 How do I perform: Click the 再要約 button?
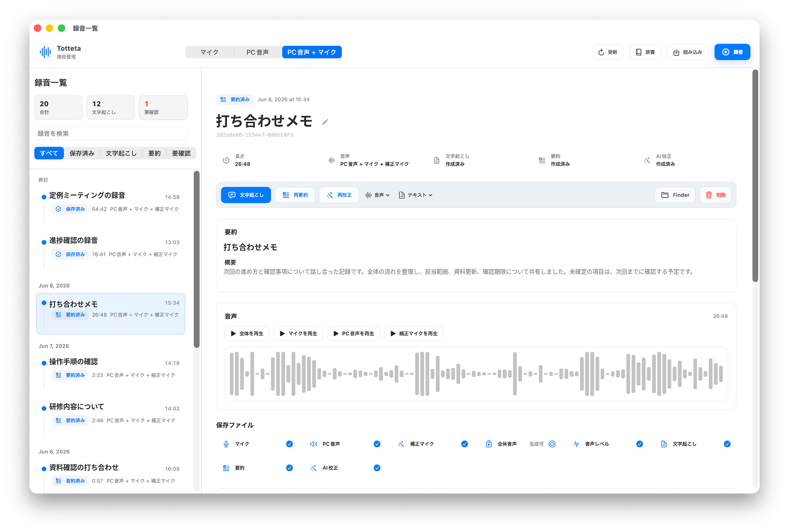click(295, 195)
